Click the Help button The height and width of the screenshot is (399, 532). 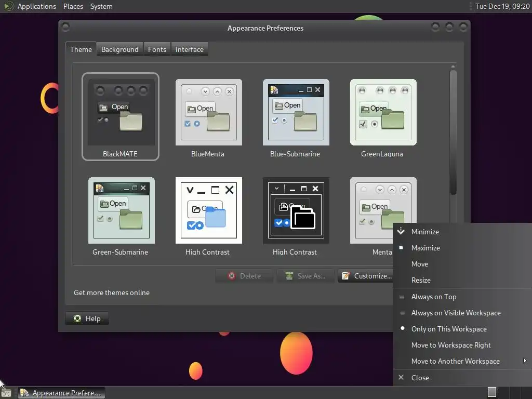tap(87, 318)
